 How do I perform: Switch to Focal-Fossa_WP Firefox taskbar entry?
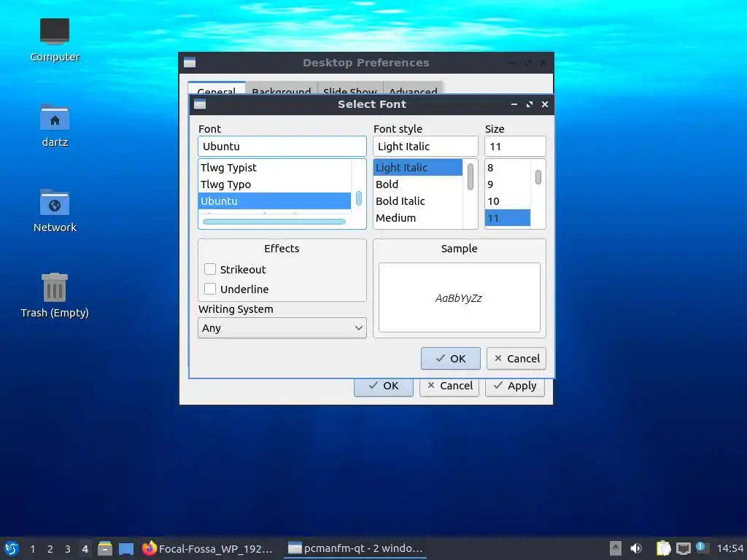click(208, 548)
